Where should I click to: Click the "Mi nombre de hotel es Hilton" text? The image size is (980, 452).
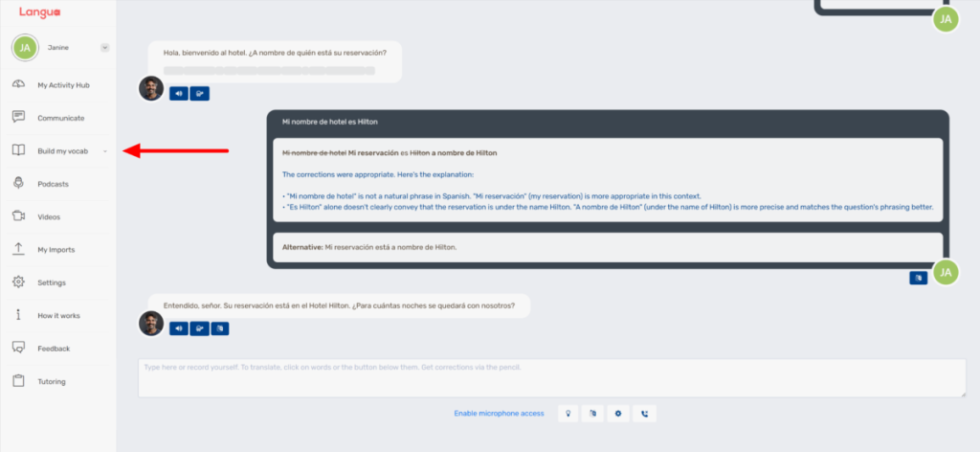[x=330, y=122]
